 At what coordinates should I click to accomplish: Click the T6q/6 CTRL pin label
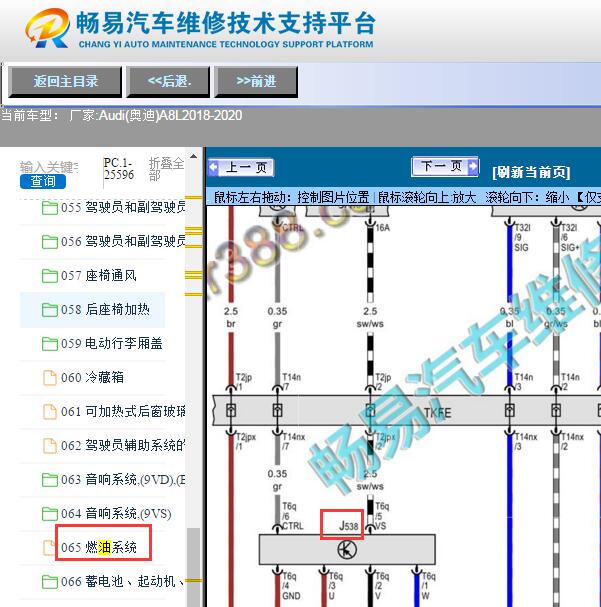292,516
